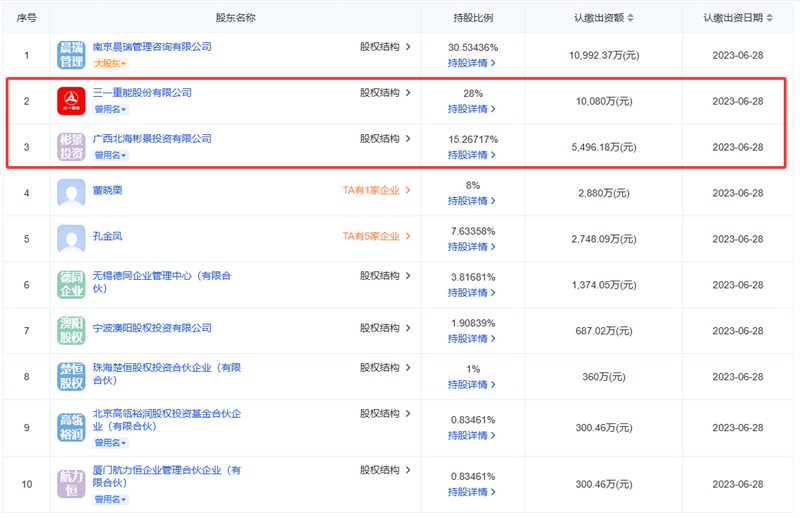Click the 高瓴裕润 blue logo icon
Viewport: 800px width, 518px height.
[x=71, y=428]
